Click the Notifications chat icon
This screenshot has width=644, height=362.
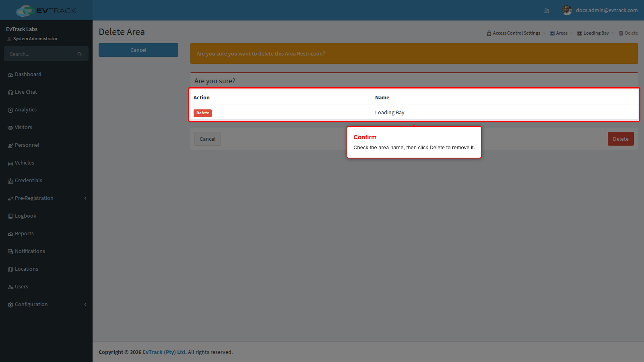10,252
